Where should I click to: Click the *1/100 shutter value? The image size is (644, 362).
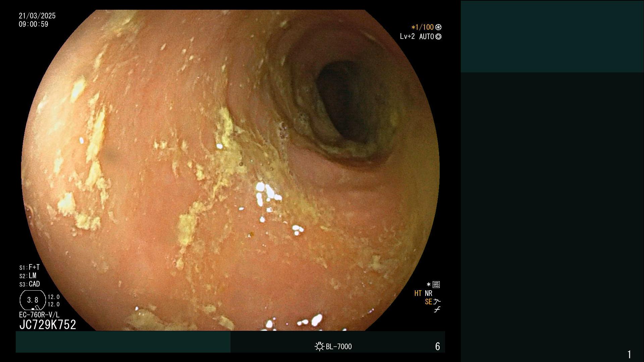[x=422, y=27]
